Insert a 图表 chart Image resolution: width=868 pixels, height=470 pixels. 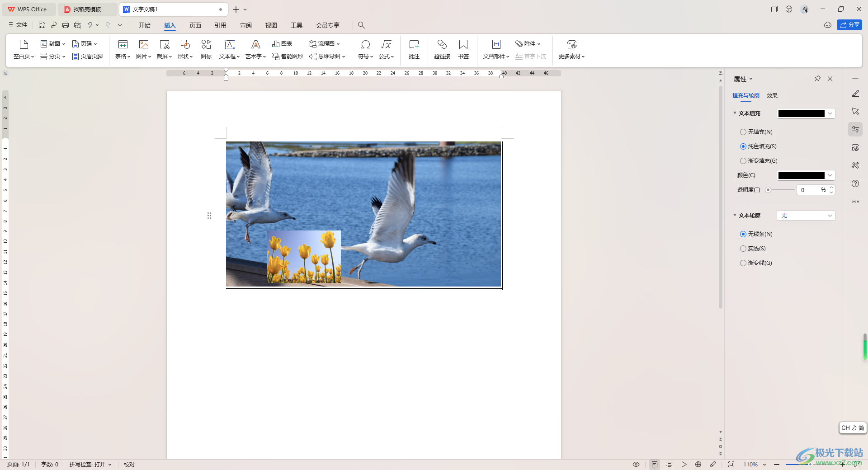[x=282, y=44]
